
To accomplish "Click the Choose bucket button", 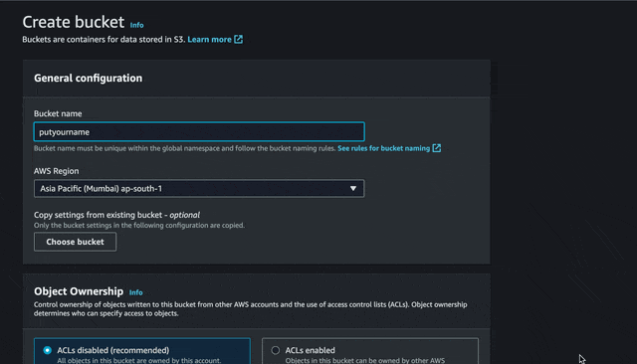I will click(76, 242).
